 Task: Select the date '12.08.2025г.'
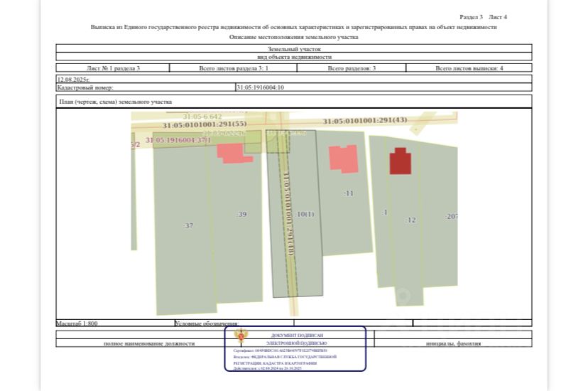click(x=73, y=79)
